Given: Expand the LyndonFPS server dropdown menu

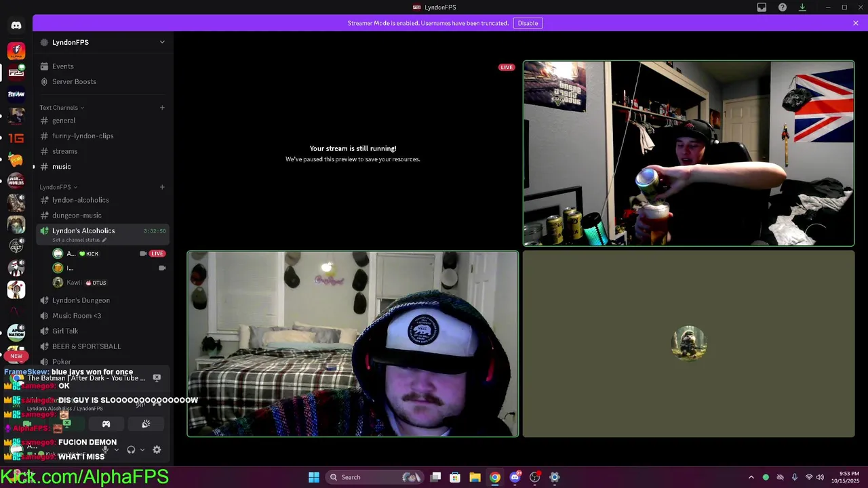Looking at the screenshot, I should coord(162,42).
